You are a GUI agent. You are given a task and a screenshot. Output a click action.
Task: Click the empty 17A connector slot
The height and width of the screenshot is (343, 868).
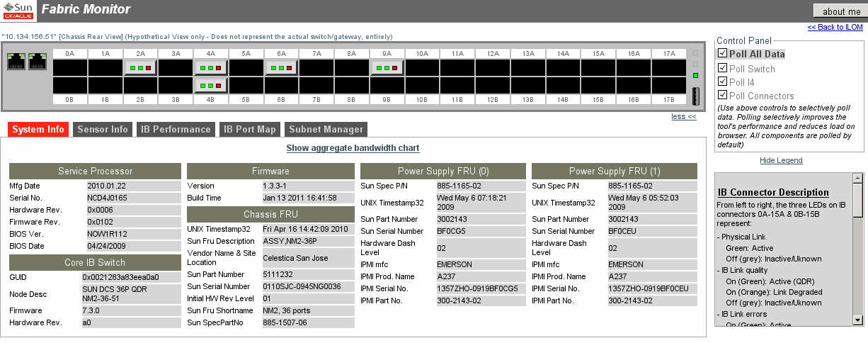tap(668, 68)
